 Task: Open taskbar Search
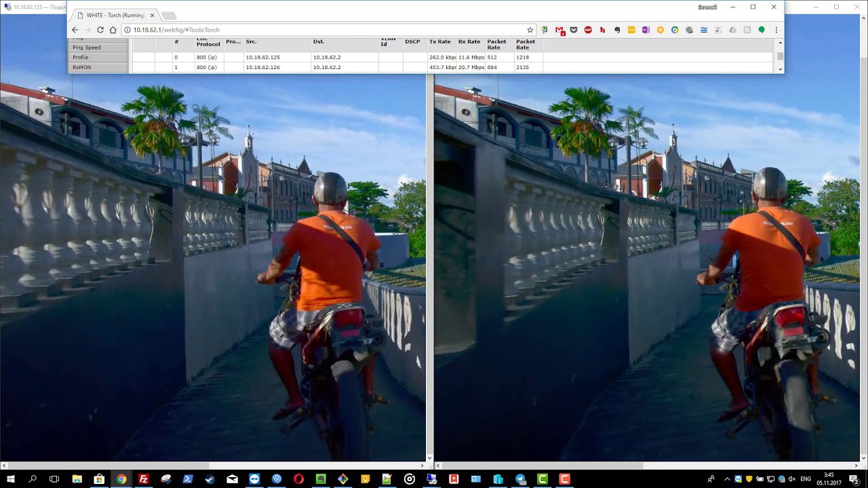33,479
